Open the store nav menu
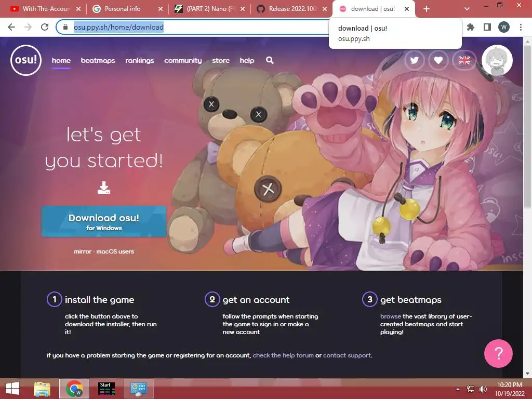532x399 pixels. click(x=221, y=60)
